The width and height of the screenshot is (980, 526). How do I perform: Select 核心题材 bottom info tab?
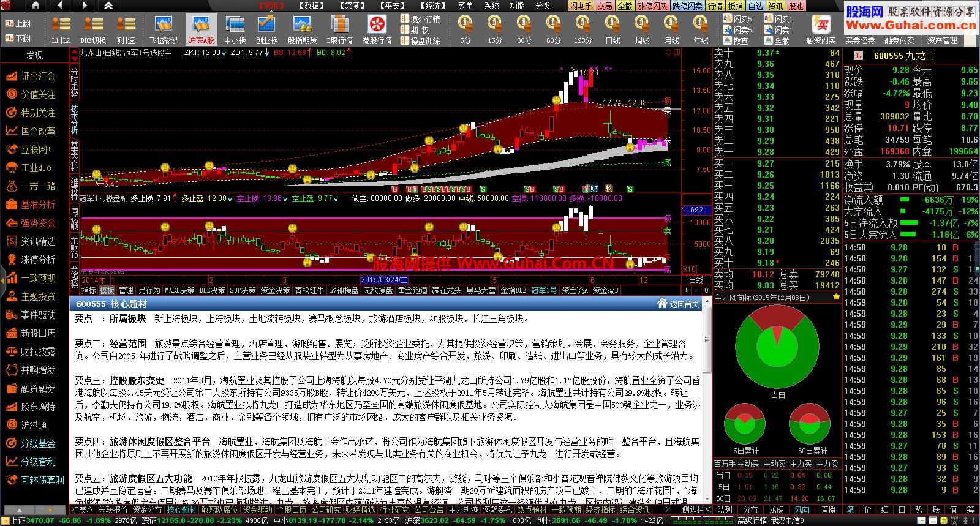(x=181, y=509)
